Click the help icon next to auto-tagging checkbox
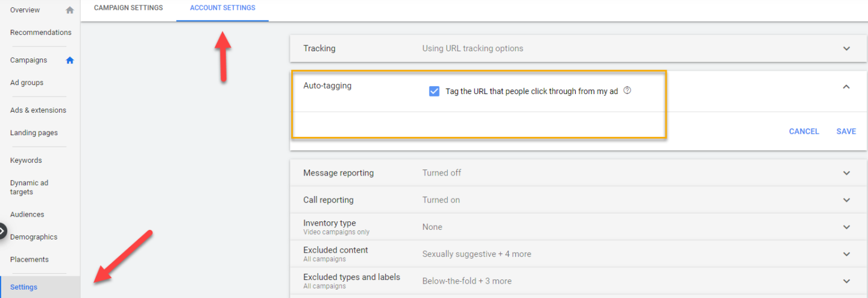 [x=627, y=90]
